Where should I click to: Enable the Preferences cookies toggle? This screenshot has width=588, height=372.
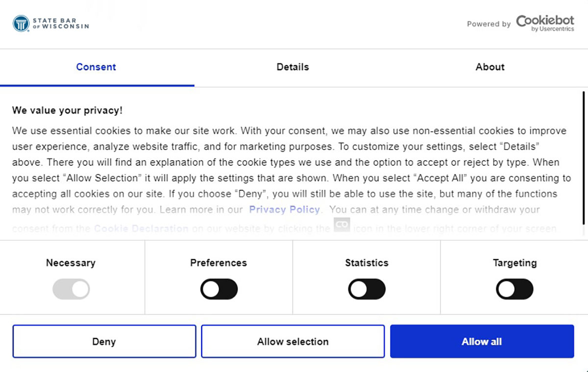[x=219, y=289]
